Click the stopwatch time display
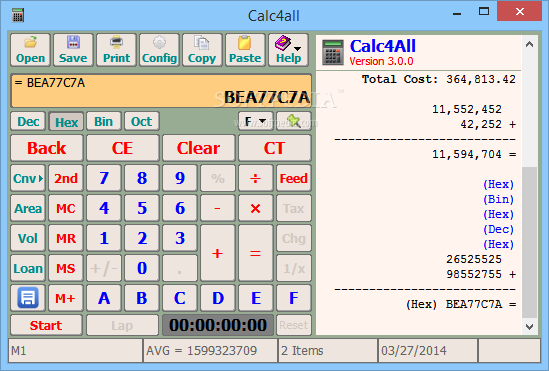The width and height of the screenshot is (549, 371). (x=218, y=325)
